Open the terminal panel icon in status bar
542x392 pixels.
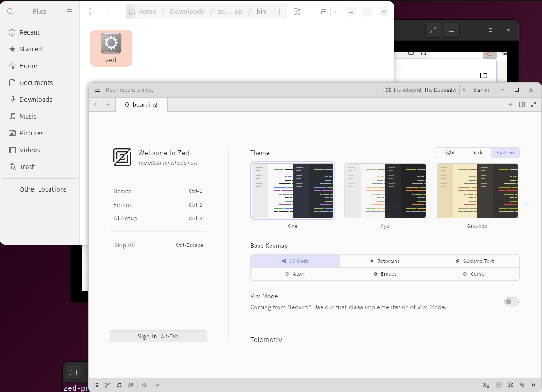[x=499, y=385]
